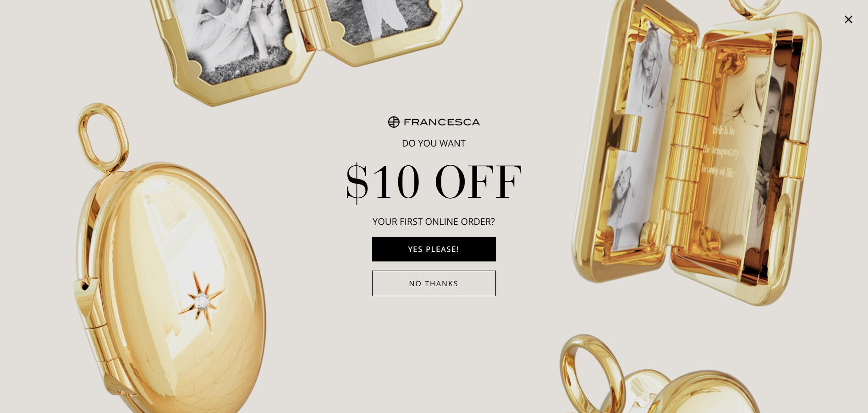This screenshot has height=413, width=868.
Task: Decline the offer with NO THANKS
Action: [434, 283]
